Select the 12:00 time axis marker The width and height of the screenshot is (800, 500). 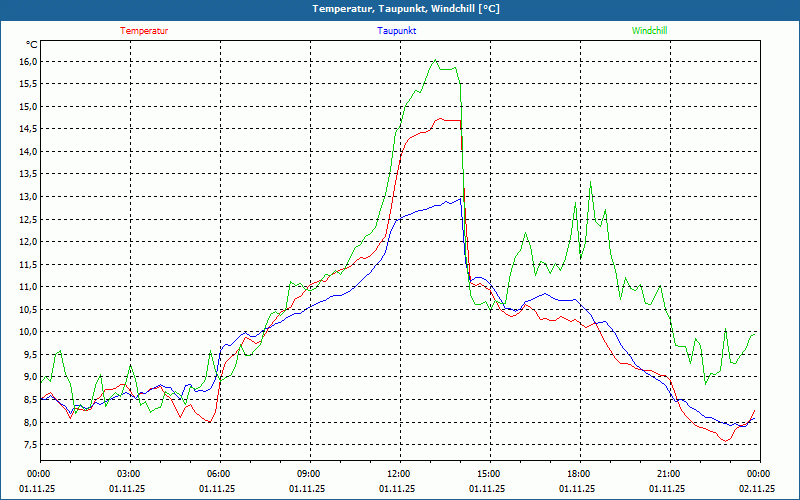pyautogui.click(x=399, y=474)
